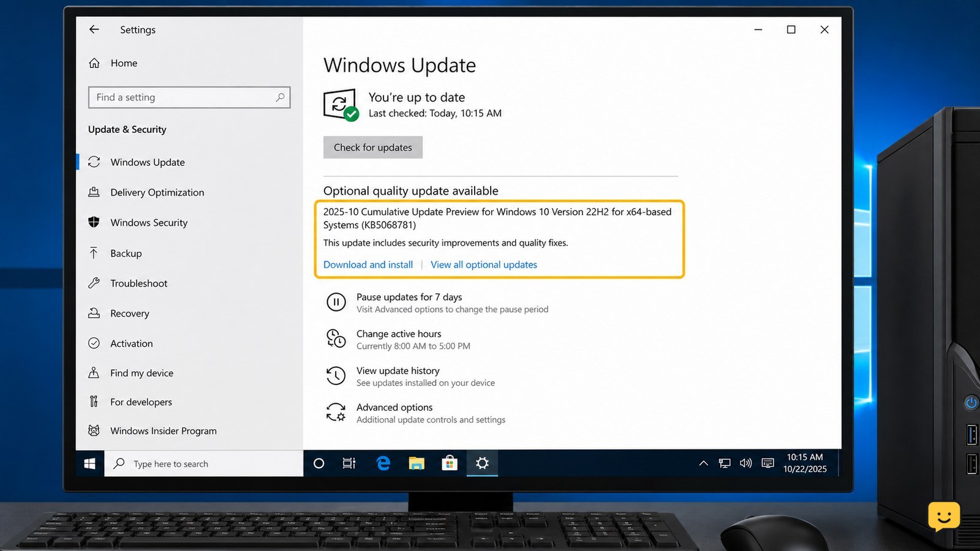
Task: Open Microsoft Store from the taskbar
Action: point(450,463)
